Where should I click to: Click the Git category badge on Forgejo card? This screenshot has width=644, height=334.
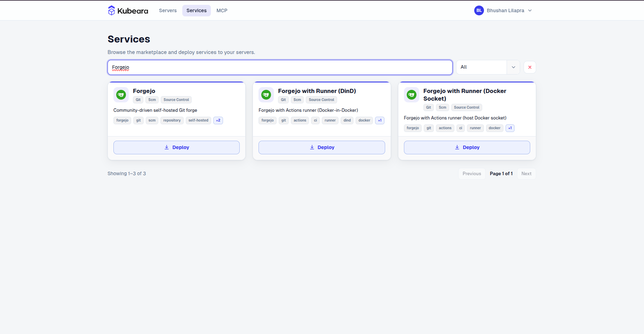pos(138,100)
